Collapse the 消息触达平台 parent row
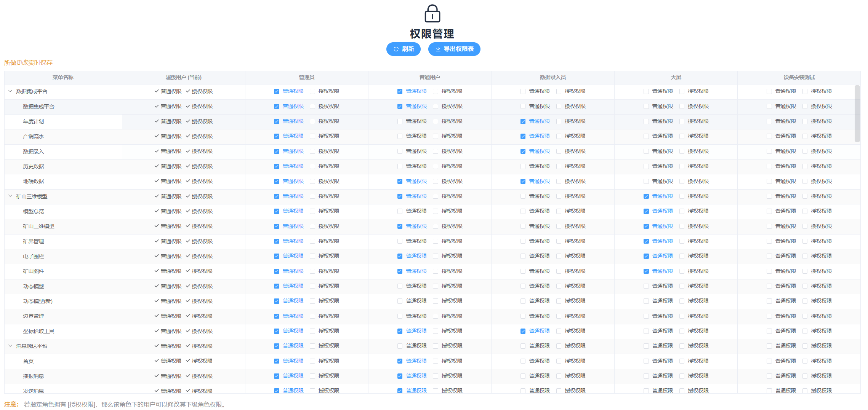Screen dimensions: 868x410 click(10, 346)
